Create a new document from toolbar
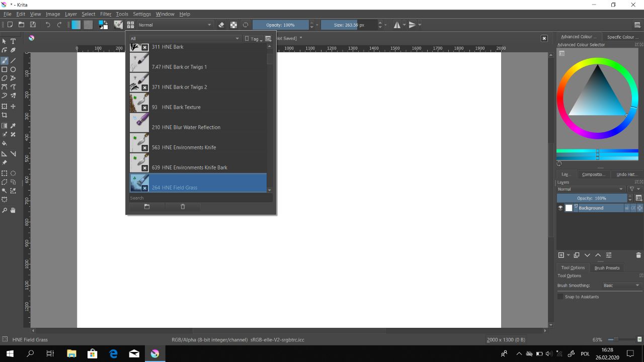This screenshot has height=362, width=644. (10, 25)
